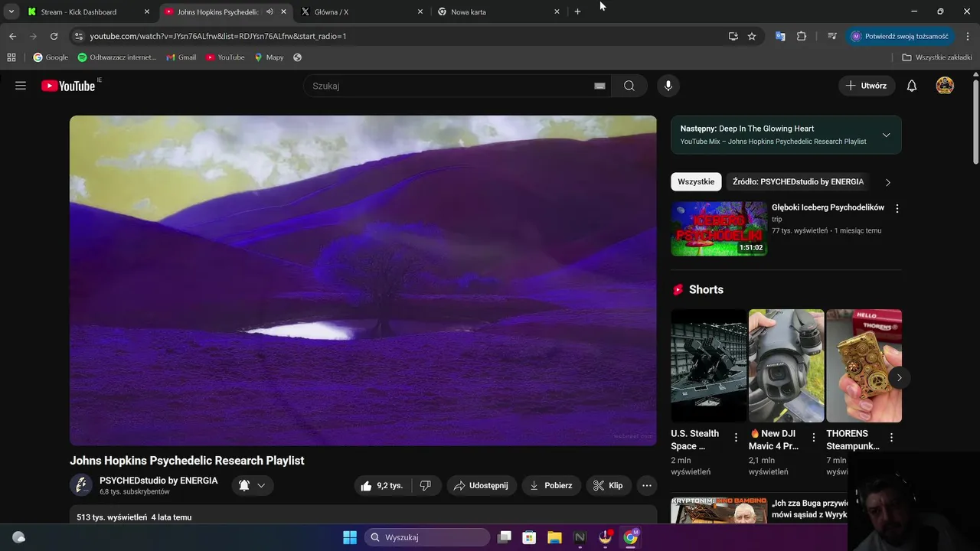Open the U.S. Stealth Space short thumbnail
The height and width of the screenshot is (551, 980).
pos(708,366)
